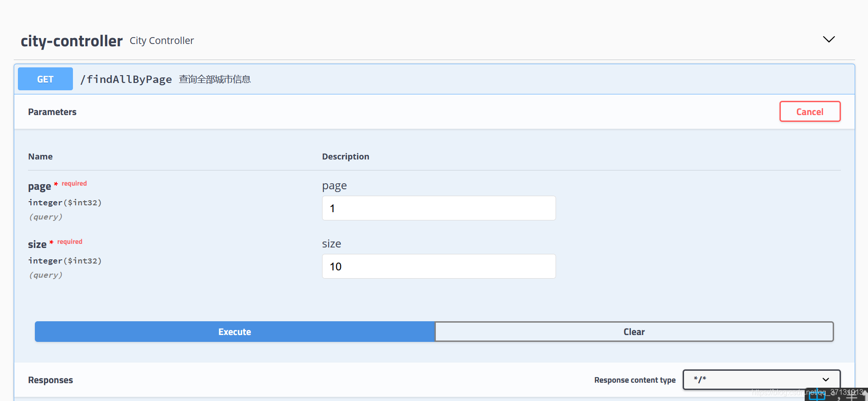Screen dimensions: 868x401
Task: Click the Chinese endpoint summary text
Action: pos(215,79)
